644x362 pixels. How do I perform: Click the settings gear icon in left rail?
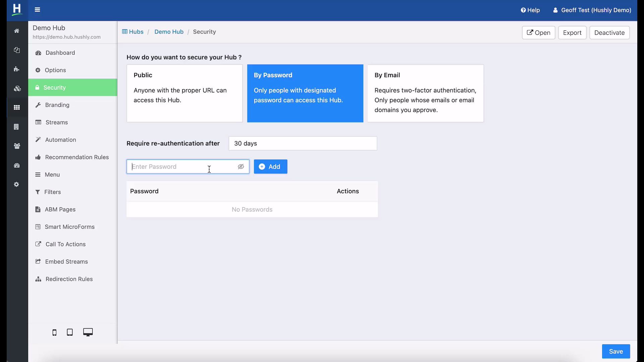coord(17,184)
